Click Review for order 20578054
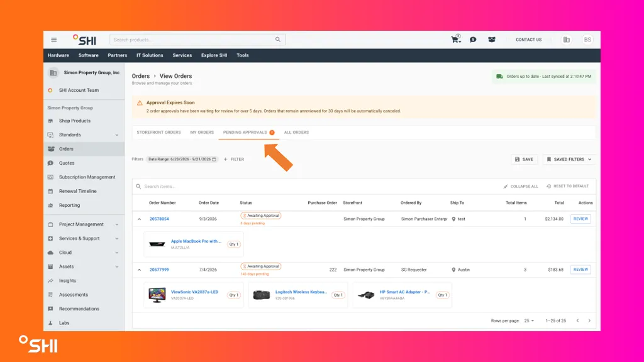Screen dimensions: 644x362 (580, 219)
